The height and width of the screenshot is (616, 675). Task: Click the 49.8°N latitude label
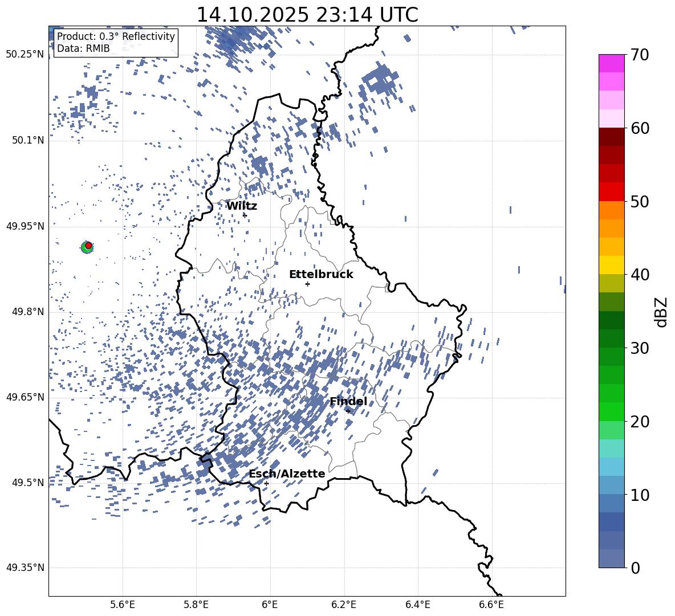coord(28,312)
